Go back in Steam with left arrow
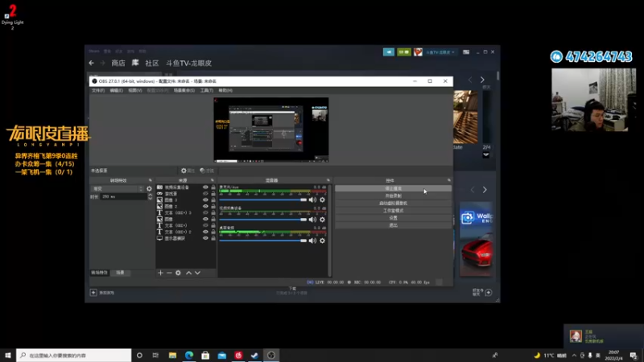This screenshot has width=644, height=362. (91, 64)
